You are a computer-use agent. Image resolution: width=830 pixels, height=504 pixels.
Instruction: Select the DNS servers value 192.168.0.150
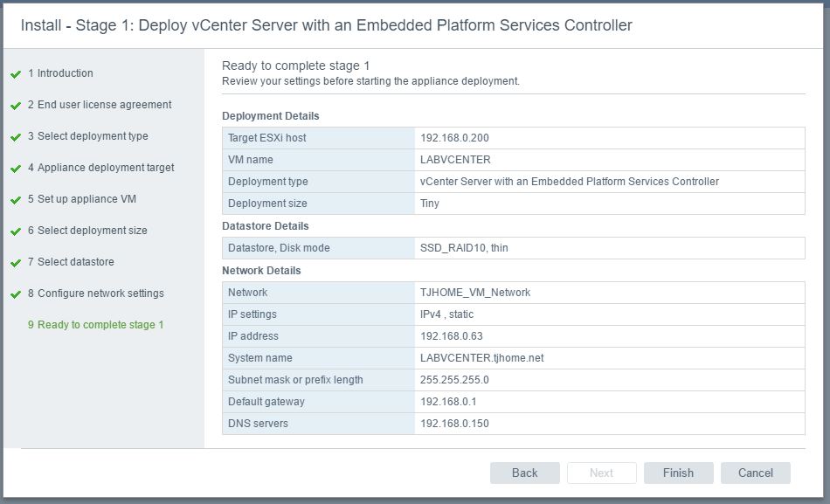click(x=454, y=424)
